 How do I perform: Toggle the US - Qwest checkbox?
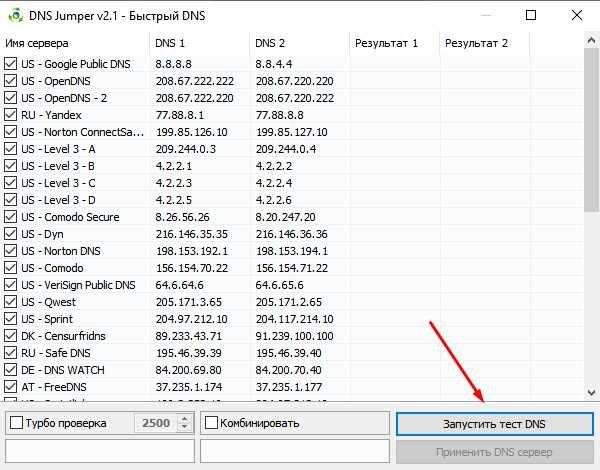(x=10, y=302)
